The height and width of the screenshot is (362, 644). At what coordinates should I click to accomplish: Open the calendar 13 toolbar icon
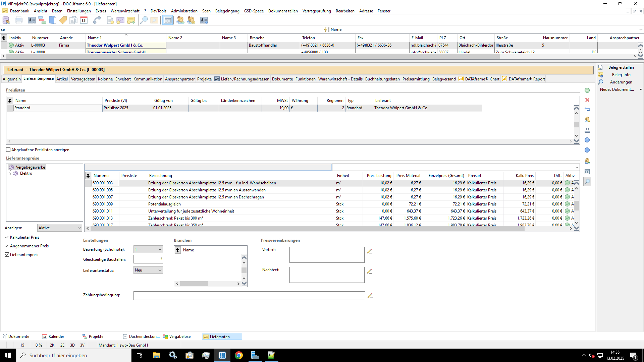(x=84, y=20)
